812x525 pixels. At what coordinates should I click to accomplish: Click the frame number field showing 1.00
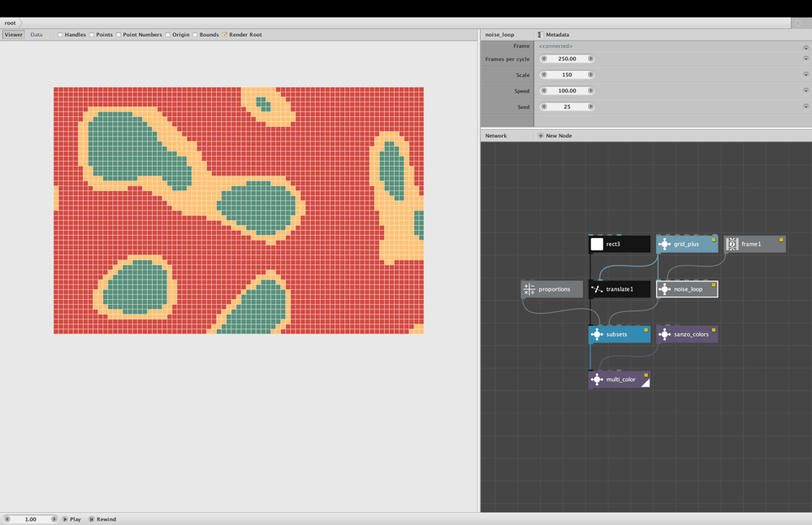31,518
